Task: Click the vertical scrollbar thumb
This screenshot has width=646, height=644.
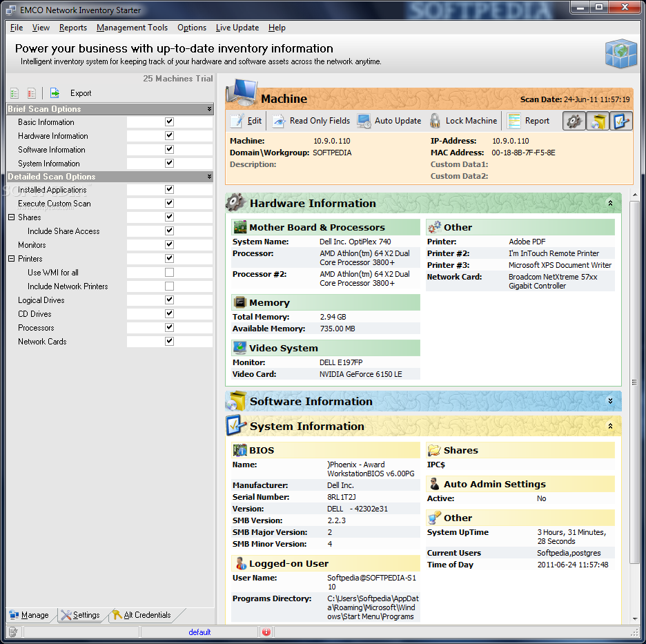Action: coord(634,382)
